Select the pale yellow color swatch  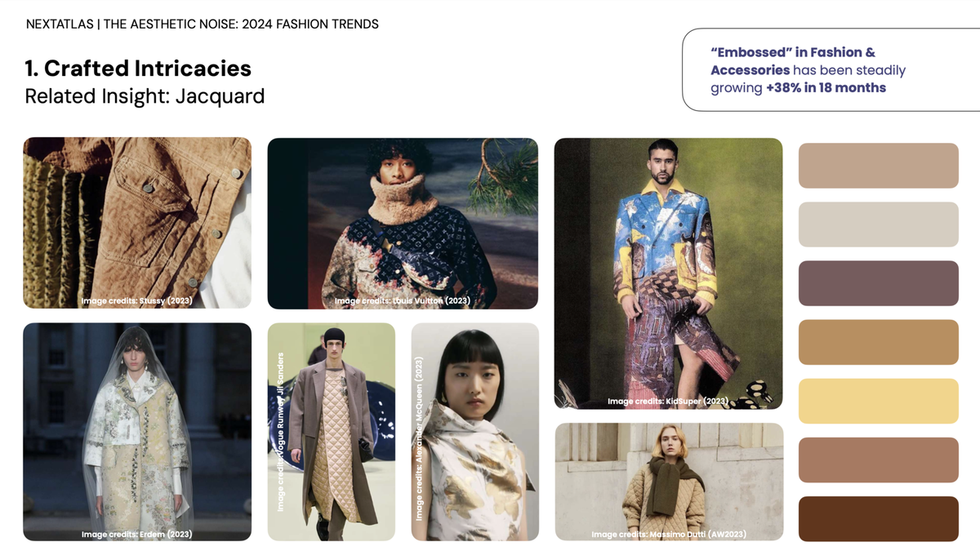pos(879,401)
